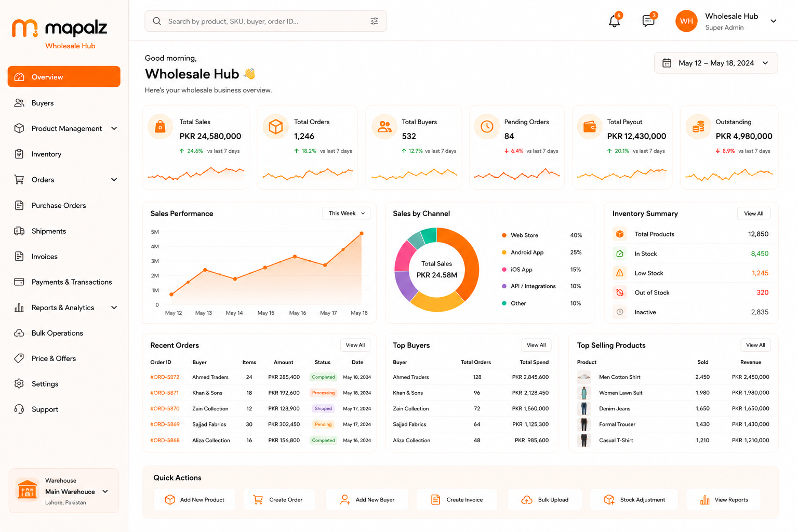Image resolution: width=798 pixels, height=532 pixels.
Task: Go to Purchase Orders page
Action: click(x=64, y=205)
